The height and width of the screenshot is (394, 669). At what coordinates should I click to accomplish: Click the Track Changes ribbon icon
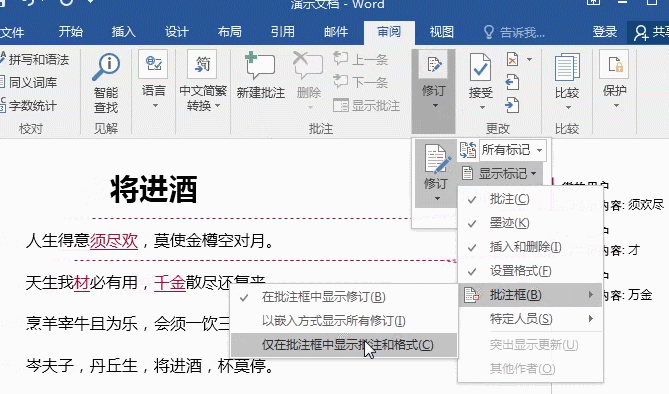433,64
